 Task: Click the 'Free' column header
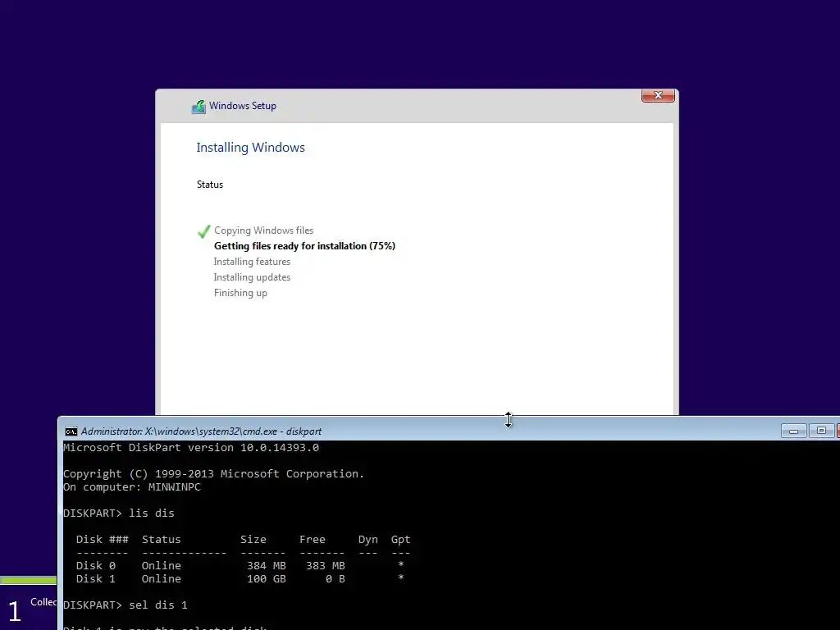(313, 540)
